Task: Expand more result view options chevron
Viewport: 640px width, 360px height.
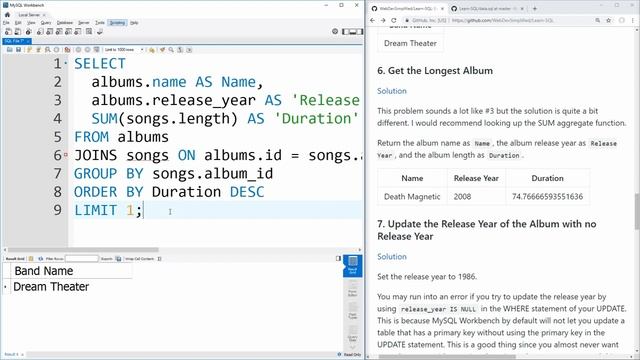Action: [x=353, y=347]
